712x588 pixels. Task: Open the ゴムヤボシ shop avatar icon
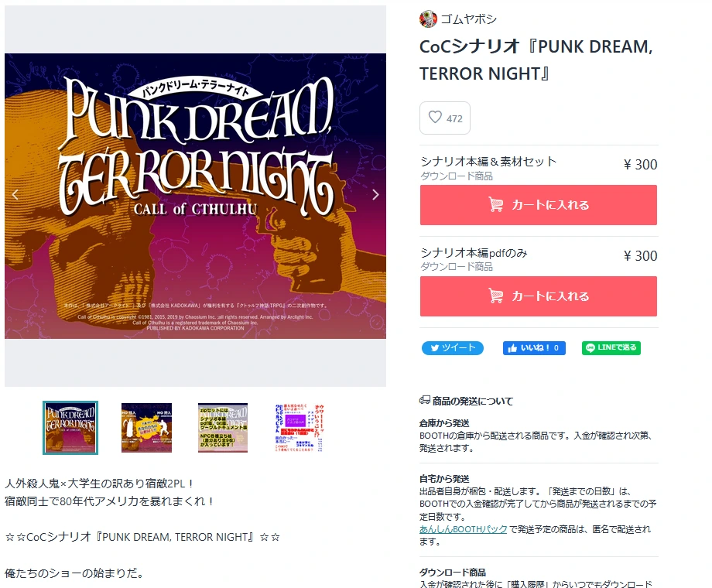point(428,19)
